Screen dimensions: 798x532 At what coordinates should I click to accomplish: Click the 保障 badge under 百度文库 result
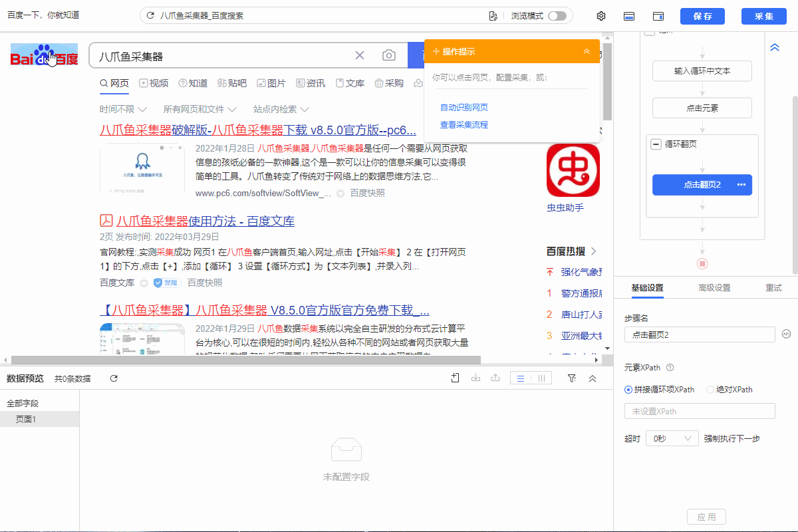(167, 283)
